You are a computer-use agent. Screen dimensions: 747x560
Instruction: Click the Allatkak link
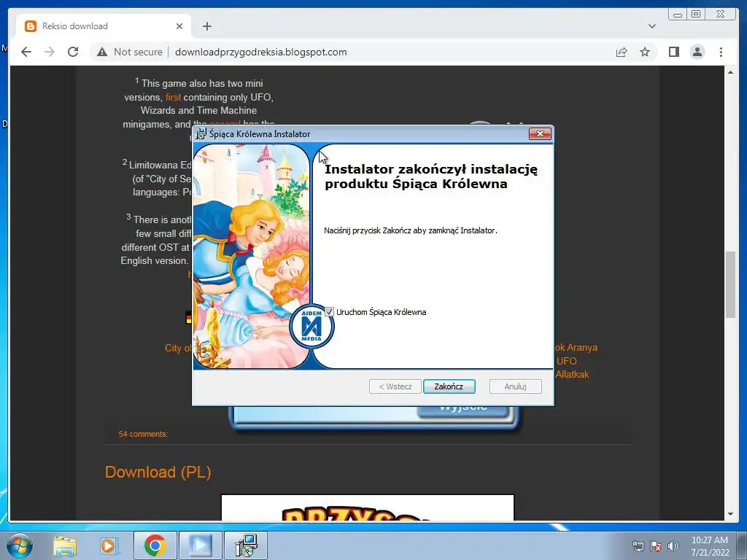[x=572, y=374]
